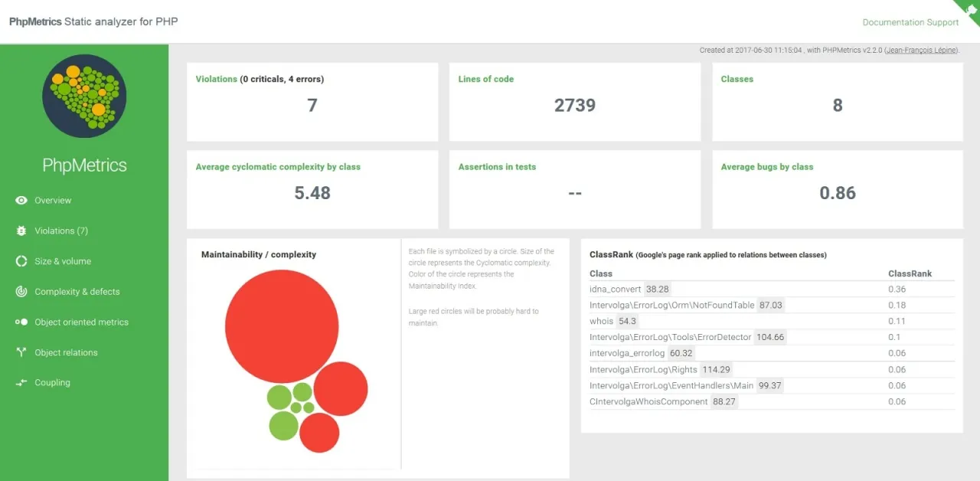
Task: Open the Violations (7) menu item
Action: point(61,231)
